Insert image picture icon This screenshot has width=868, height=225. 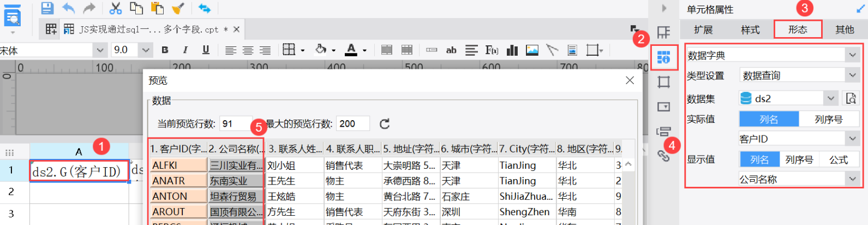[x=532, y=50]
